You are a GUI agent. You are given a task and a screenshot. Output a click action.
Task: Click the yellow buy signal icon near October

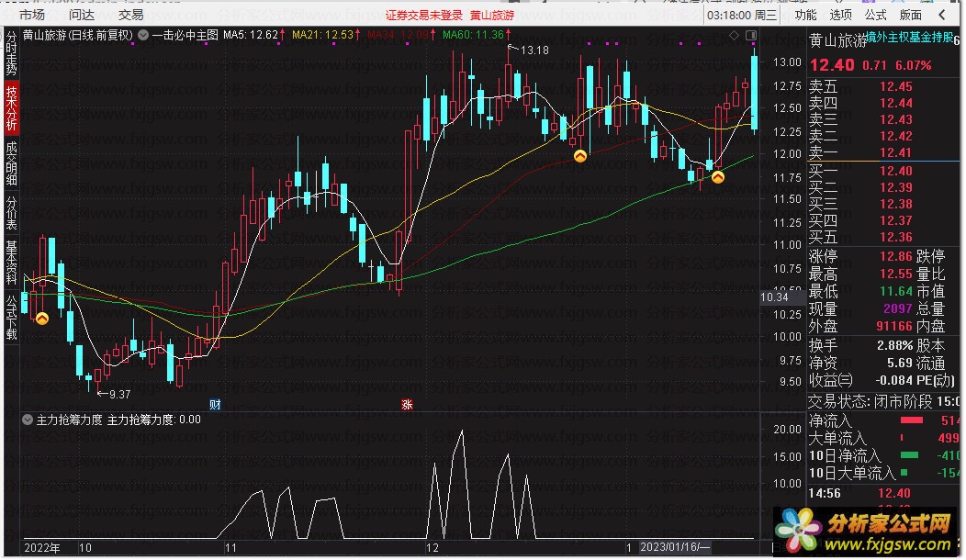point(42,319)
